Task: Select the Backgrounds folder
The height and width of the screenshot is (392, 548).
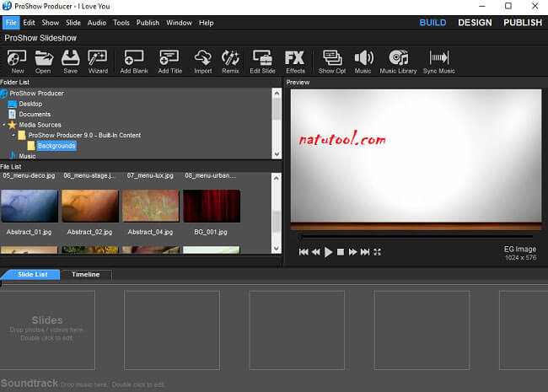Action: tap(56, 146)
